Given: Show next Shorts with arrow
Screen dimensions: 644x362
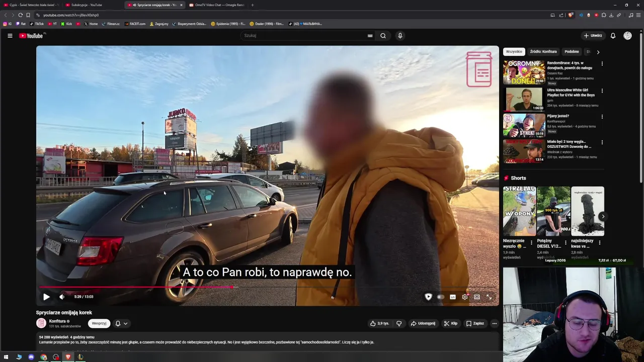Looking at the screenshot, I should click(603, 216).
